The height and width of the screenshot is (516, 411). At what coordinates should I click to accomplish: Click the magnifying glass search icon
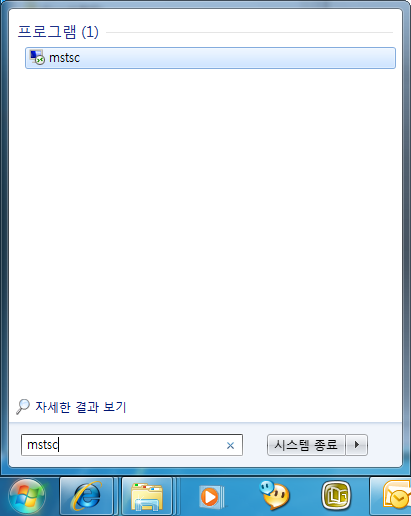[x=23, y=407]
